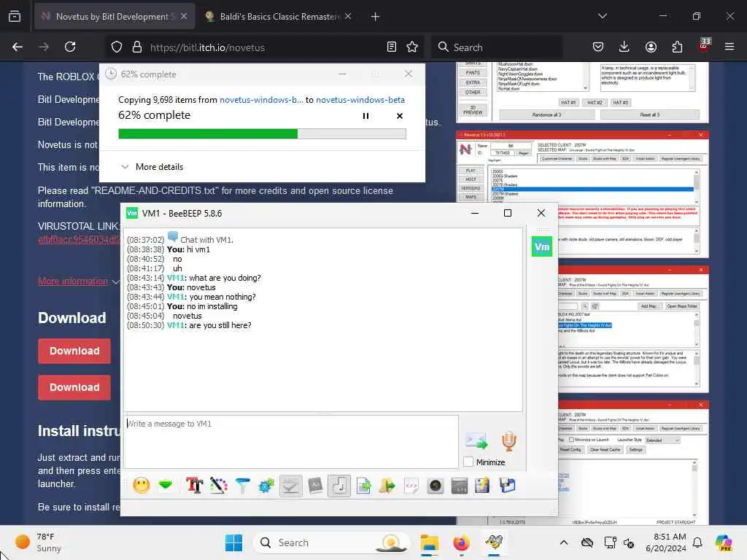Click the send code snippet icon
The image size is (747, 560).
pyautogui.click(x=411, y=486)
